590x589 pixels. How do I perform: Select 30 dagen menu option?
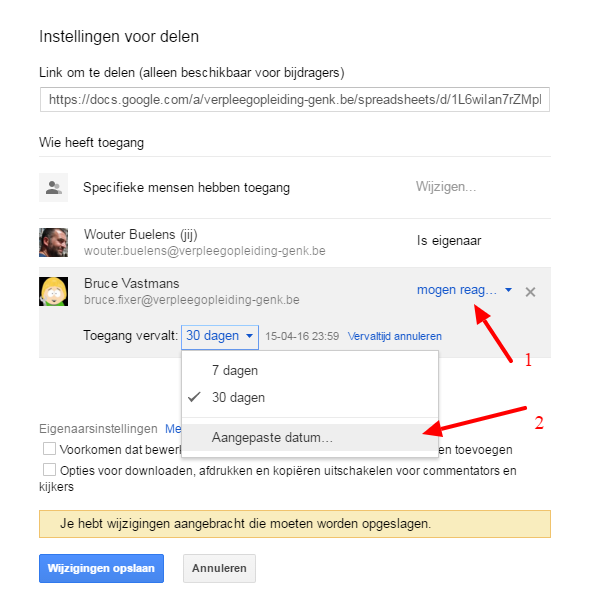click(x=310, y=398)
